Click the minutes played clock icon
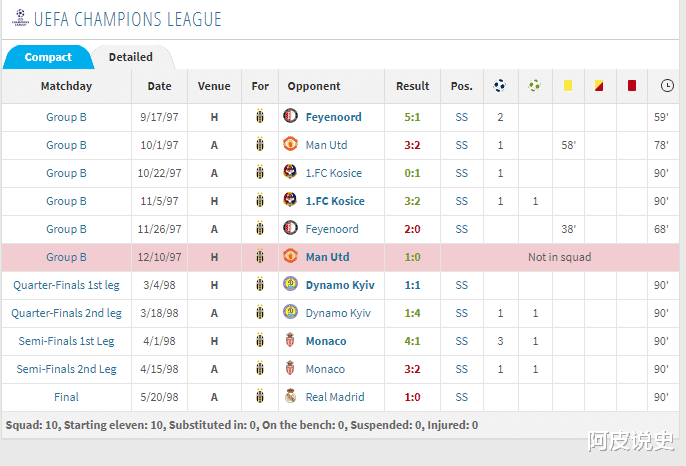The width and height of the screenshot is (686, 466). (667, 86)
